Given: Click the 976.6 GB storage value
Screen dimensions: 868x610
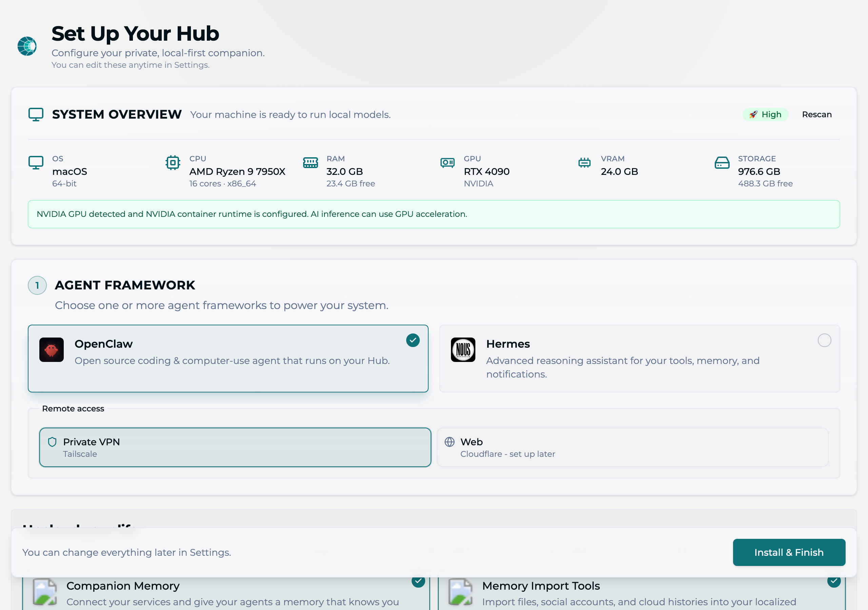Looking at the screenshot, I should point(759,171).
